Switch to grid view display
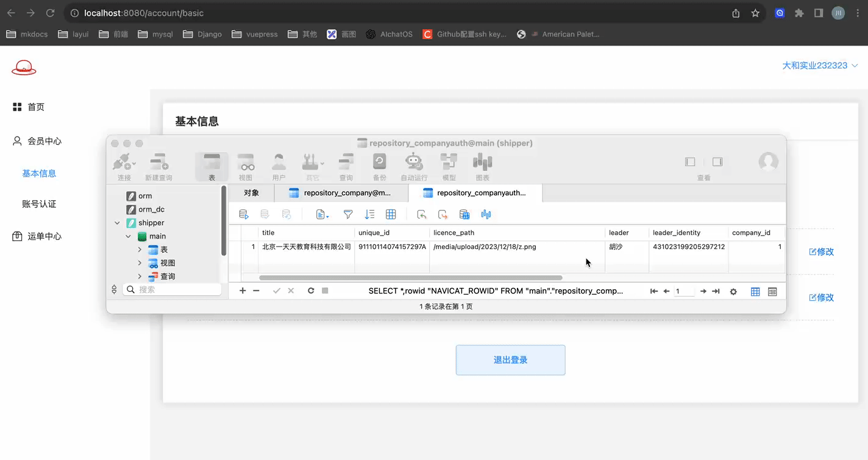Viewport: 868px width, 460px height. coord(755,292)
